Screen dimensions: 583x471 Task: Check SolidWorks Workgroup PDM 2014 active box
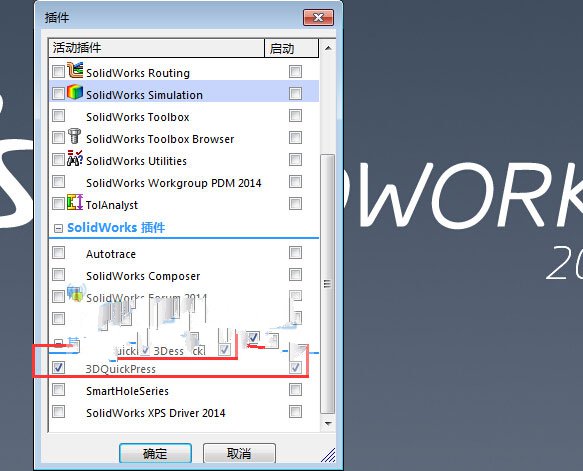pos(58,181)
